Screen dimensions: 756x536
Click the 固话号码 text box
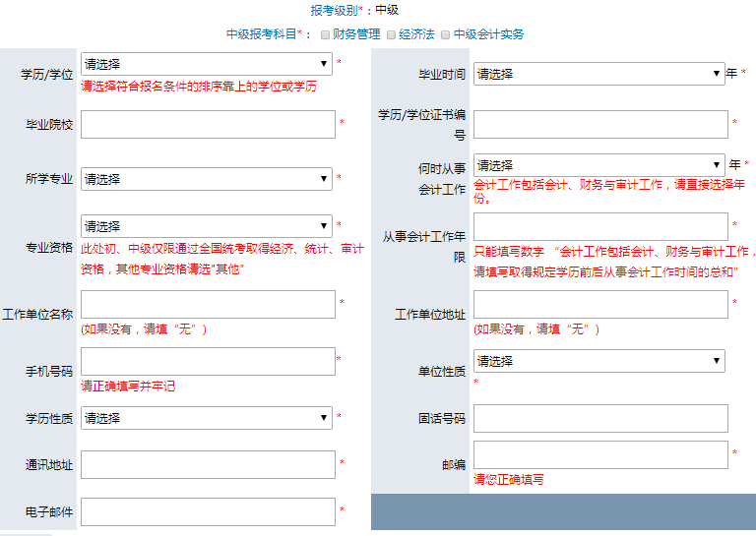600,418
